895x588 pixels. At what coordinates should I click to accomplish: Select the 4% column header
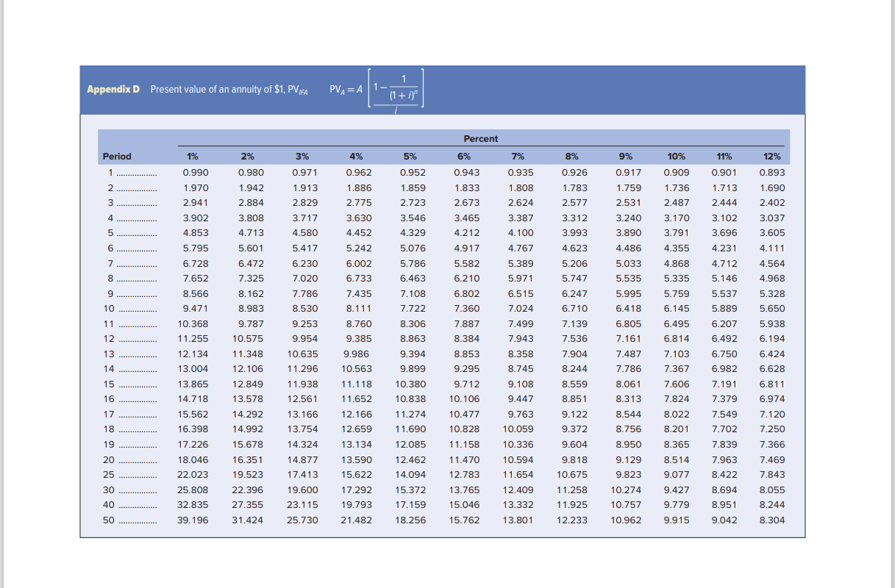[x=356, y=157]
